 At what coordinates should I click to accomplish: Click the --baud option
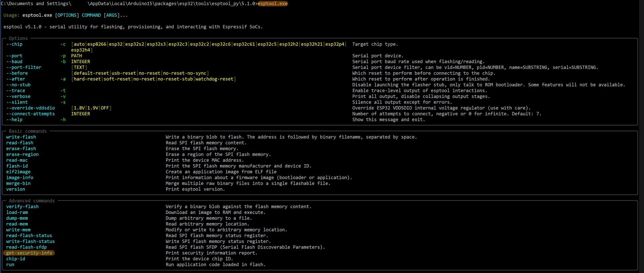14,61
